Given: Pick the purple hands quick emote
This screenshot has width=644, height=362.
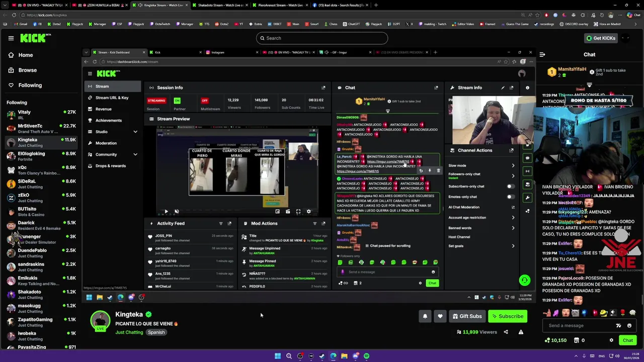Looking at the screenshot, I should (556, 313).
